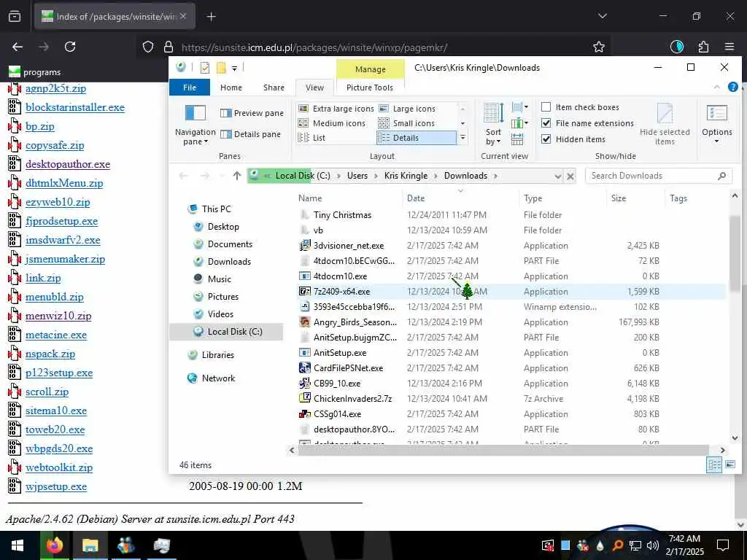Switch to the Share ribbon tab

coord(274,87)
